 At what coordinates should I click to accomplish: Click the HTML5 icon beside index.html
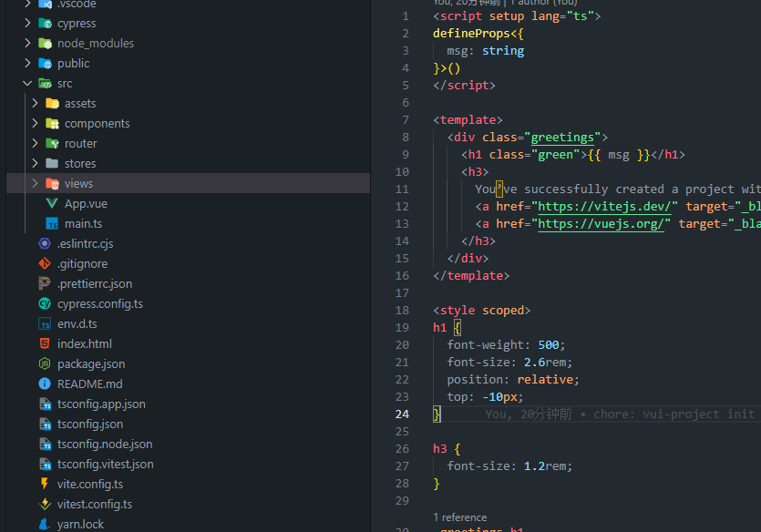pyautogui.click(x=45, y=343)
